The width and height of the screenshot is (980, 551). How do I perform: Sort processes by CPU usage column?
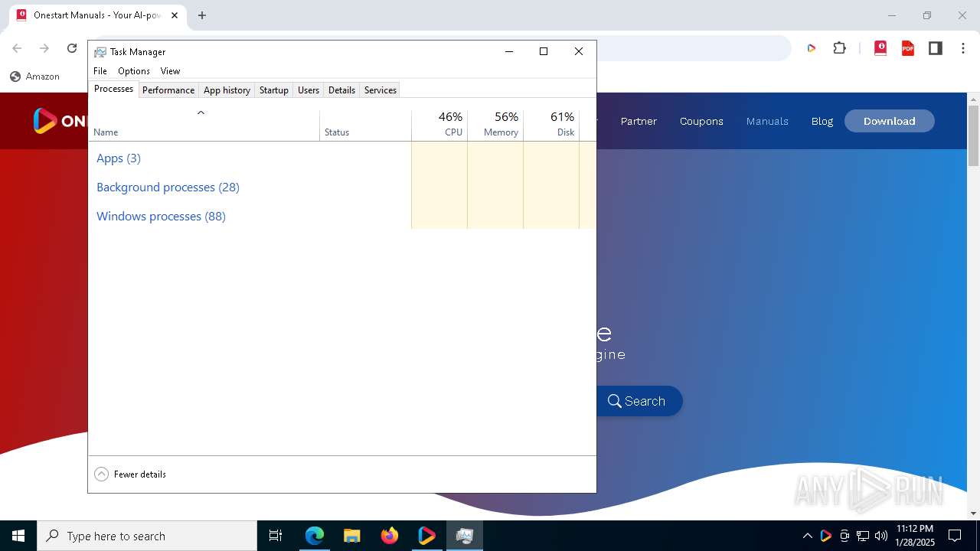point(439,125)
